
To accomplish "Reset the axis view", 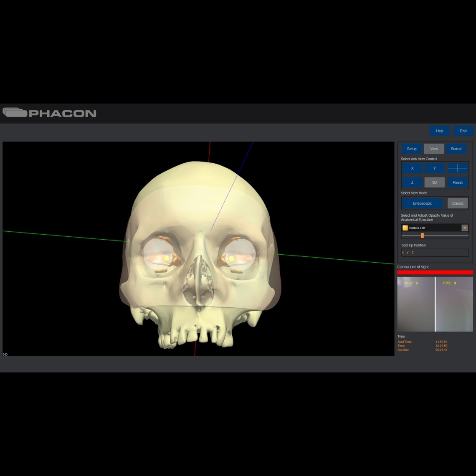I will pyautogui.click(x=458, y=182).
